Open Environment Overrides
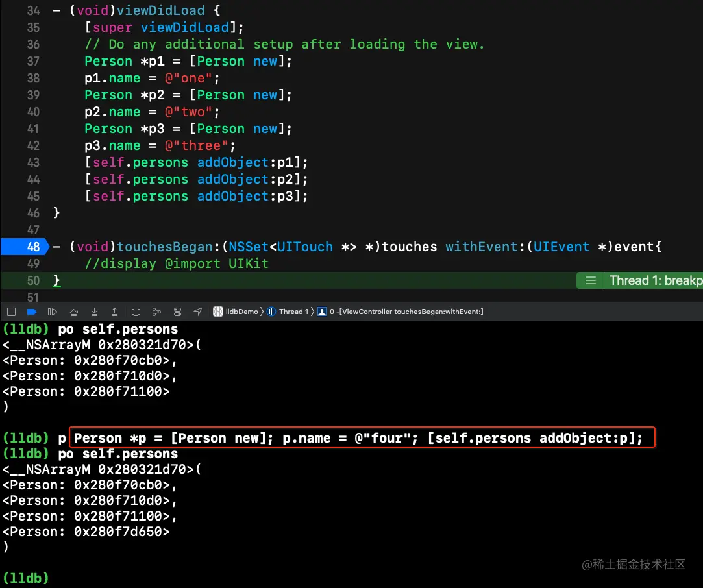 177,312
